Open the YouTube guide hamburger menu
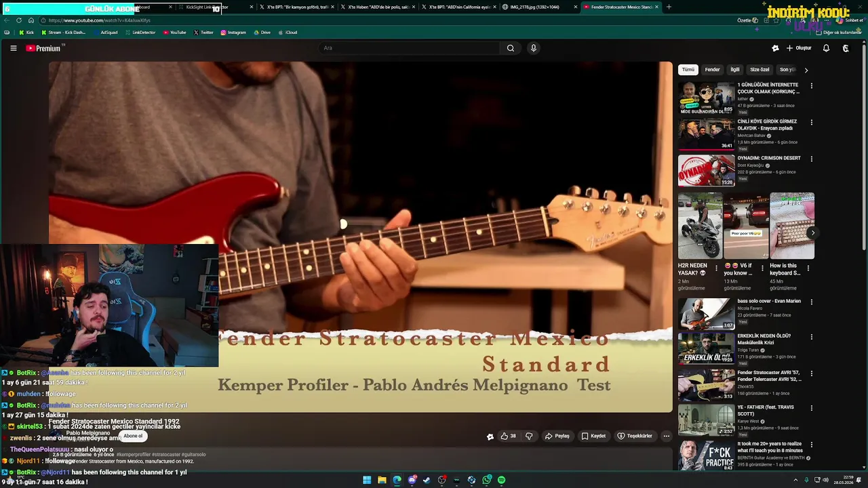Screen dimensions: 868x488 click(x=13, y=48)
